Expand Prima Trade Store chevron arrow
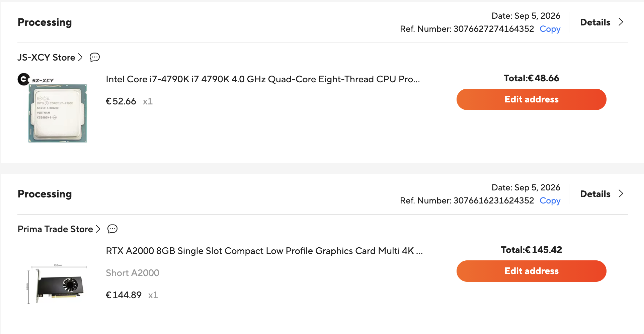The height and width of the screenshot is (334, 644). point(98,229)
